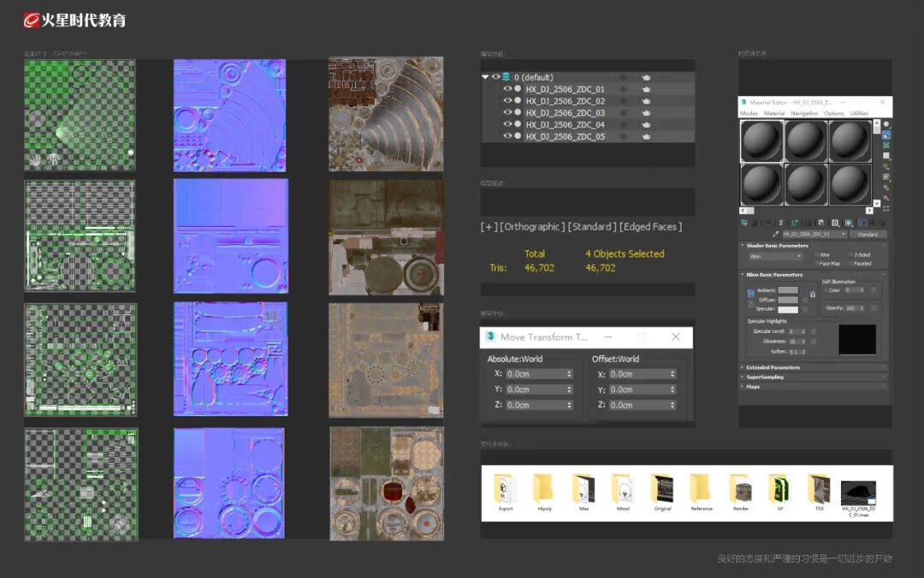Click Get Material icon in Material Editor toolbar
Screen dimensions: 924x578
pos(744,223)
